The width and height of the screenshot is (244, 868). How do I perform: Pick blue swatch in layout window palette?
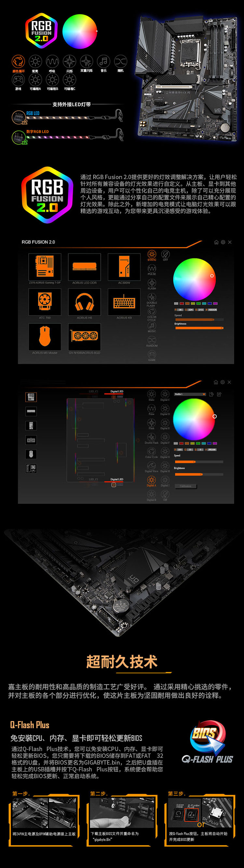click(209, 443)
